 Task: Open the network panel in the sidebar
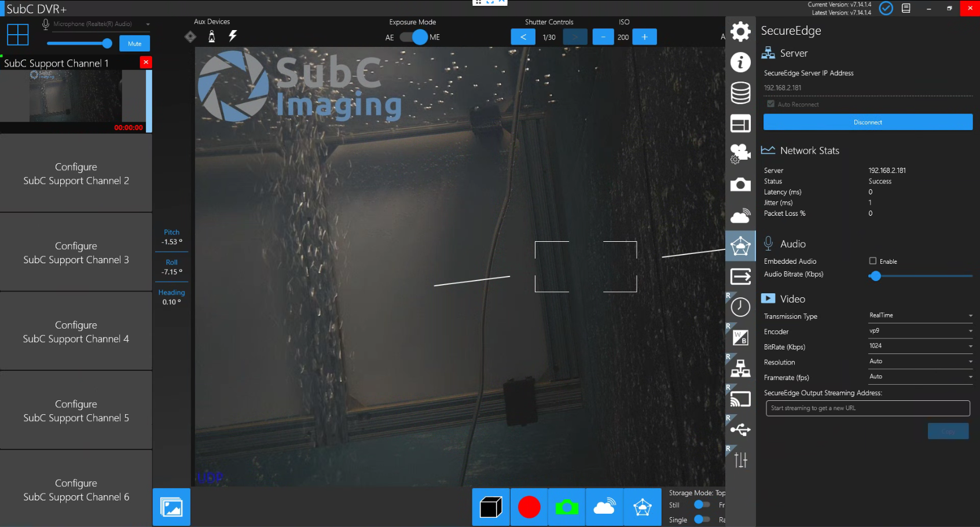tap(740, 368)
